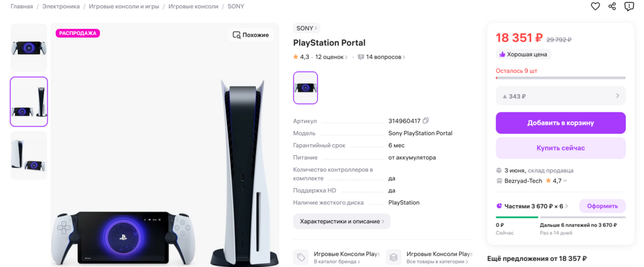
Task: Add product to favorites with heart icon
Action: (595, 6)
